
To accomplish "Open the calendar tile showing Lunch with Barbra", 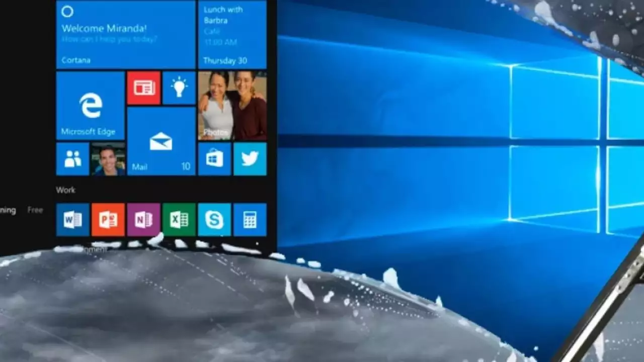I will pyautogui.click(x=232, y=35).
